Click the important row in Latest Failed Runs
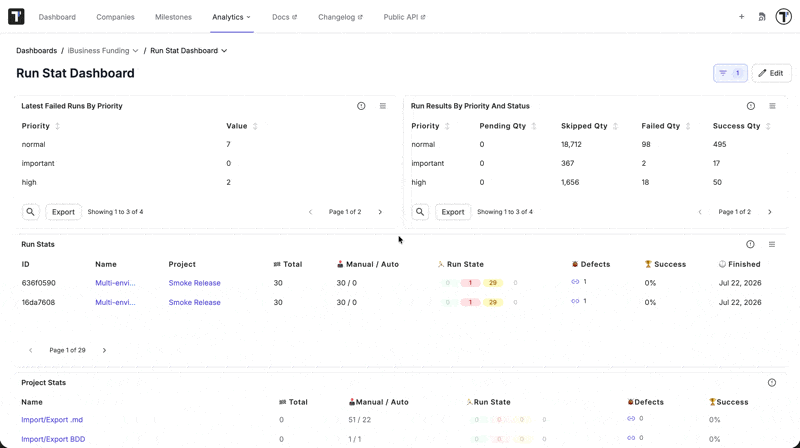 tap(206, 164)
